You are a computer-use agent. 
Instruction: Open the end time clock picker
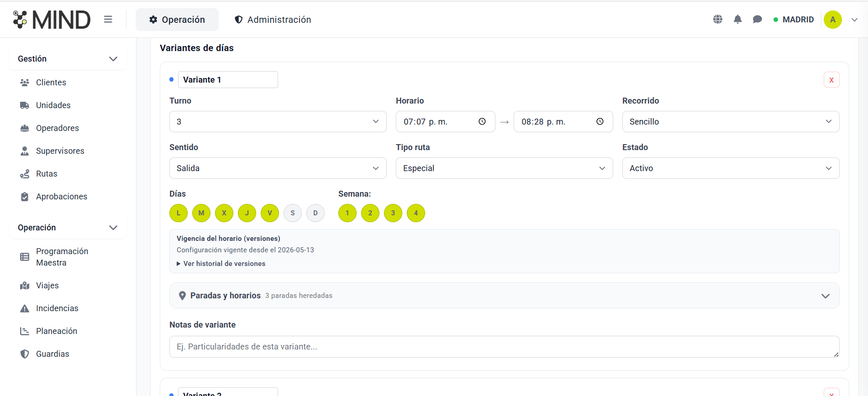pos(600,121)
